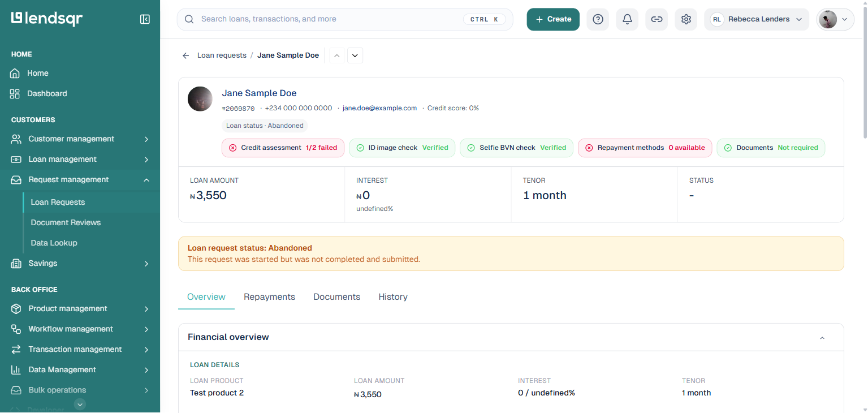The image size is (868, 413).
Task: Collapse Request management submenu
Action: [x=146, y=180]
